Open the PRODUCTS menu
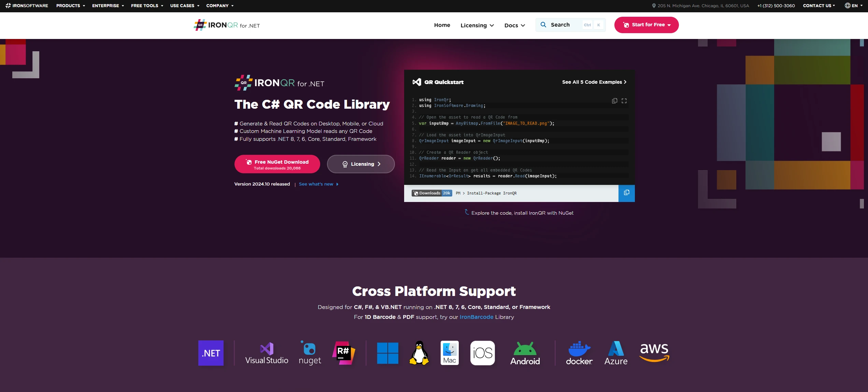 [70, 6]
